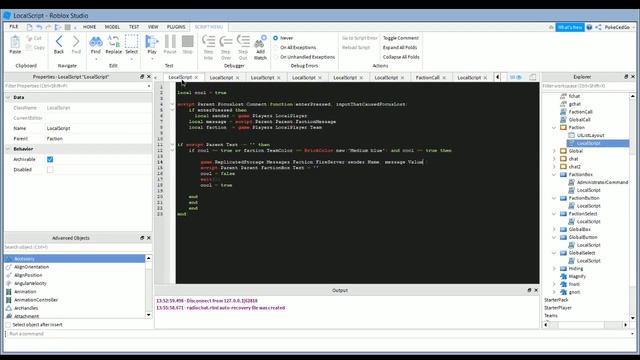Open the FILE menu
The width and height of the screenshot is (640, 360).
14,27
